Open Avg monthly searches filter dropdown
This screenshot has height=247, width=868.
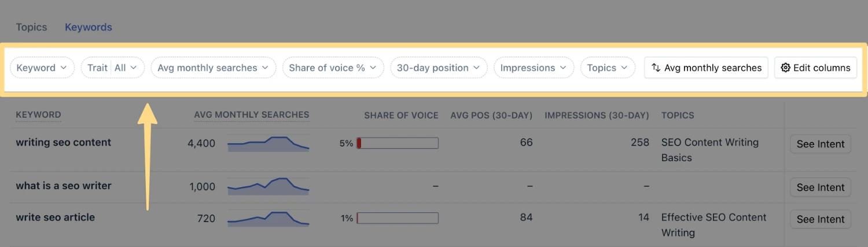click(x=213, y=68)
